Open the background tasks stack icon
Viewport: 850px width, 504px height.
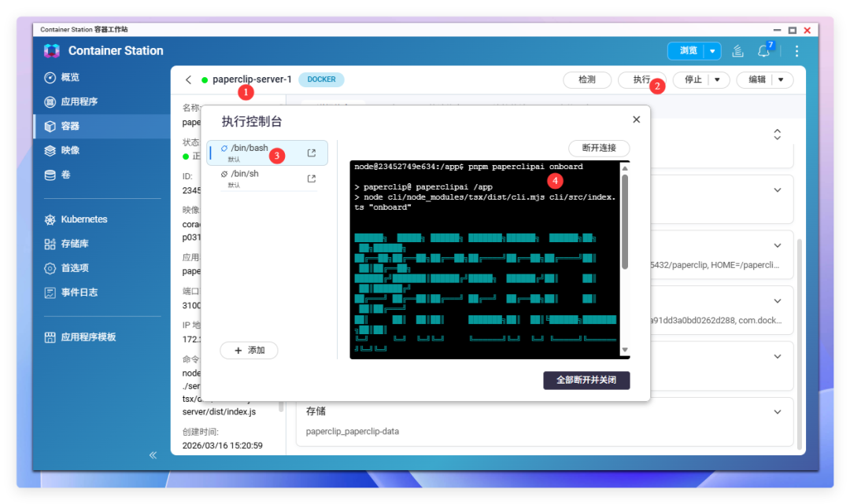click(737, 51)
